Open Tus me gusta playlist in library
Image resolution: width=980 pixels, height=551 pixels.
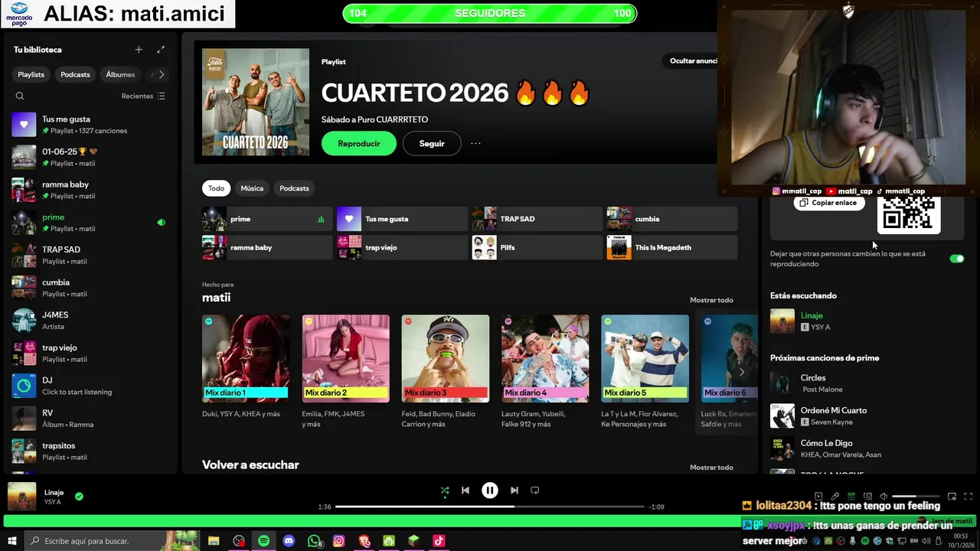(89, 125)
